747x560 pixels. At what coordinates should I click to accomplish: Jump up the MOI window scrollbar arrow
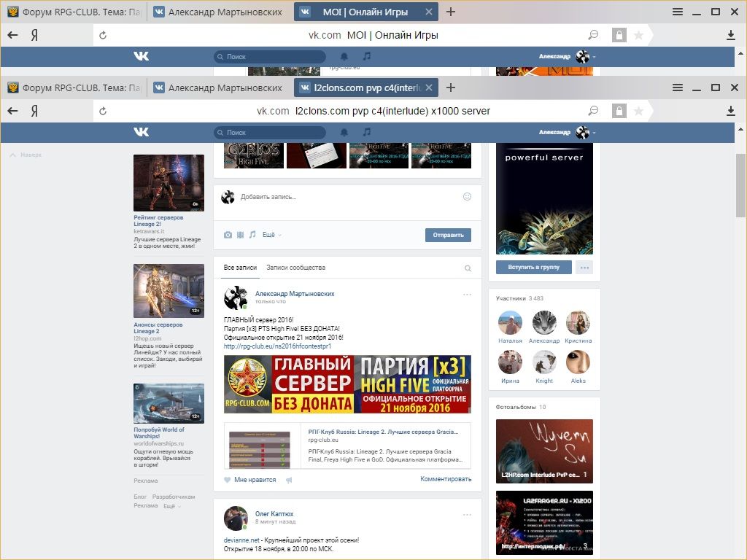[741, 52]
